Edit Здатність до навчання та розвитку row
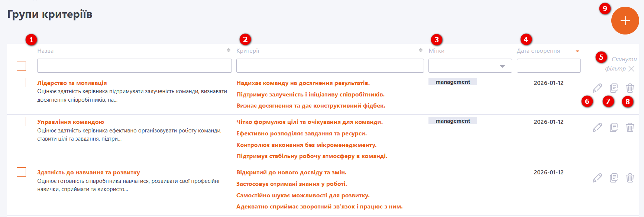This screenshot has height=217, width=644. [x=597, y=178]
